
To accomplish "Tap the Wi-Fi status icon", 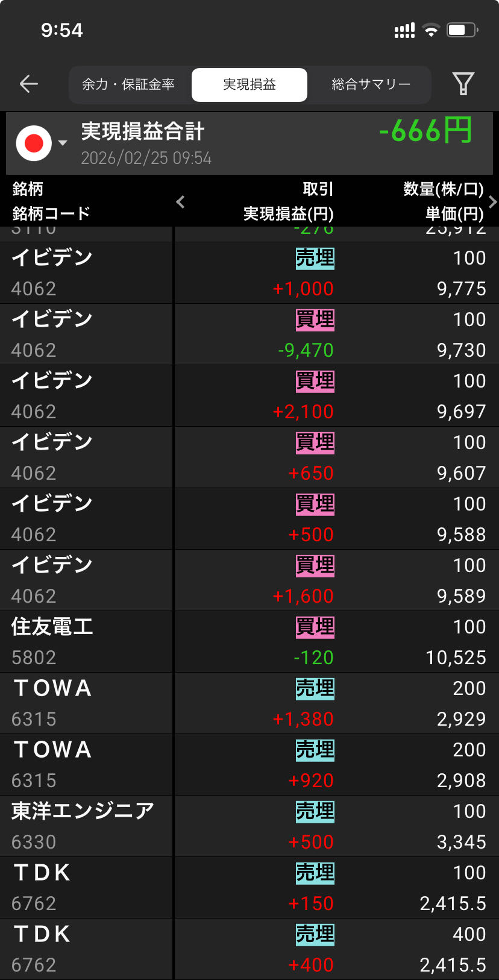I will click(431, 30).
